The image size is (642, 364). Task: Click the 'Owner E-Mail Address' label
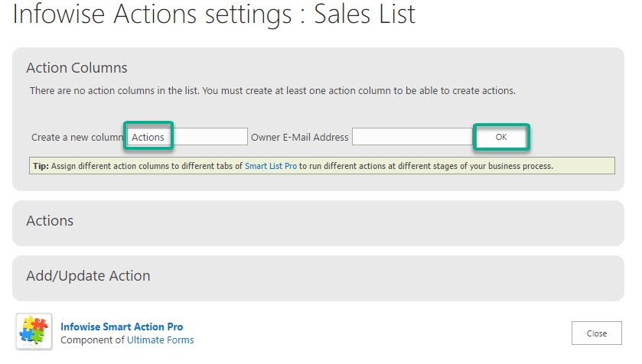tap(300, 137)
